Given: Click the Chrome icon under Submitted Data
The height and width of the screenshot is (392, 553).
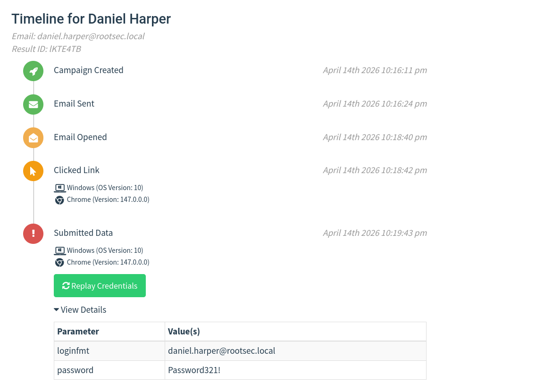Looking at the screenshot, I should pos(59,263).
